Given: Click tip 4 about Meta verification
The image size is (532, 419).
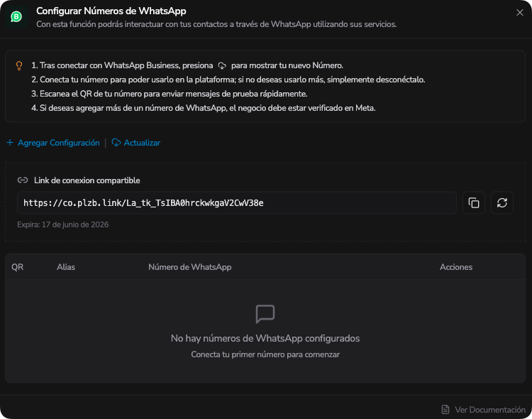Looking at the screenshot, I should pos(204,108).
